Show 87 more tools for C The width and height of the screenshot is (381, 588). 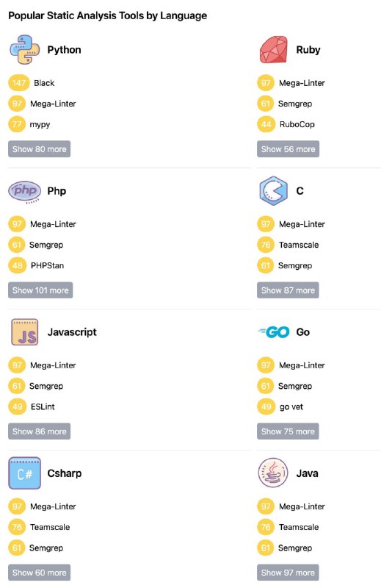point(288,290)
